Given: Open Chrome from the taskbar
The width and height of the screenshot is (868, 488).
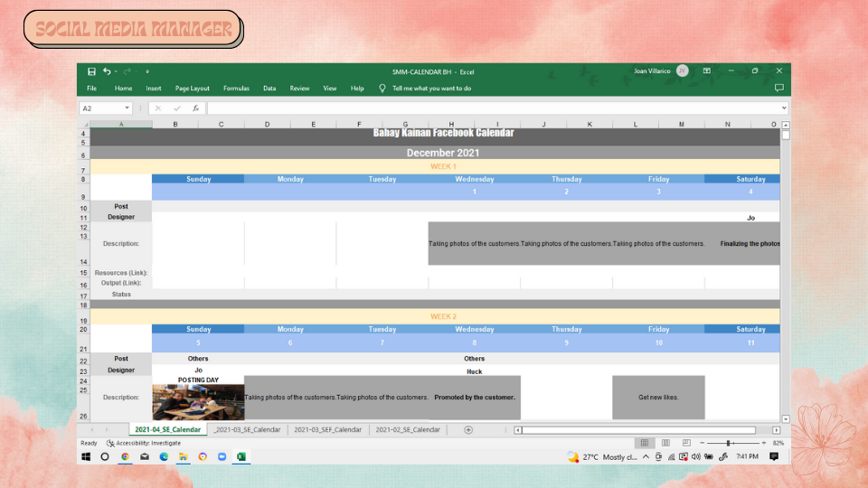Looking at the screenshot, I should pyautogui.click(x=125, y=457).
